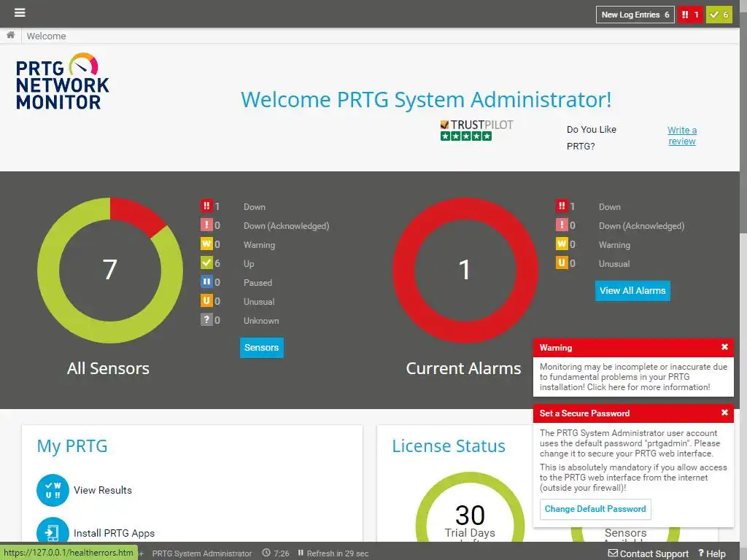Click the My PRTG heading
This screenshot has height=560, width=747.
72,446
